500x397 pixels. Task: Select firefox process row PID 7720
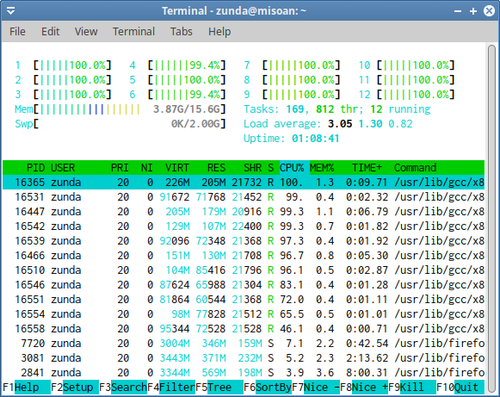point(244,344)
